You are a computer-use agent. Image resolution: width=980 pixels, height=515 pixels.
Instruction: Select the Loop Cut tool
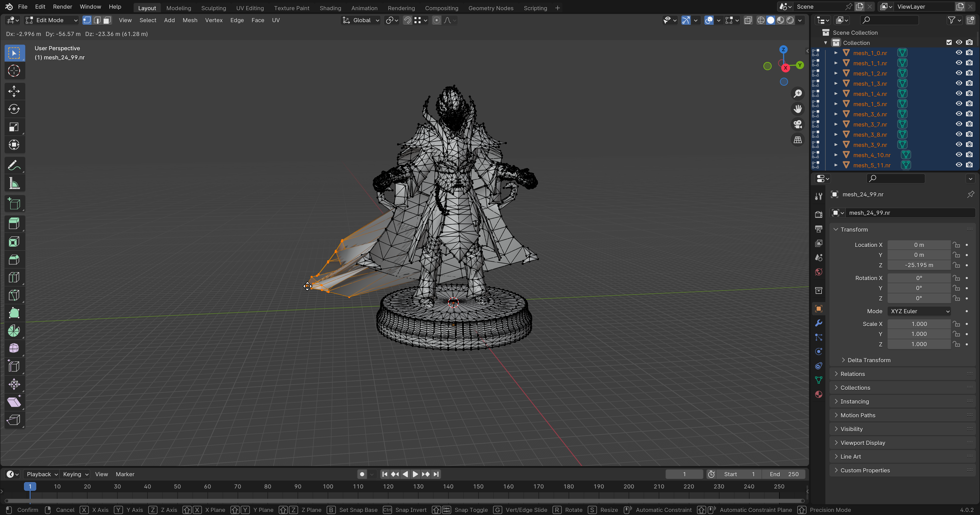coord(14,277)
